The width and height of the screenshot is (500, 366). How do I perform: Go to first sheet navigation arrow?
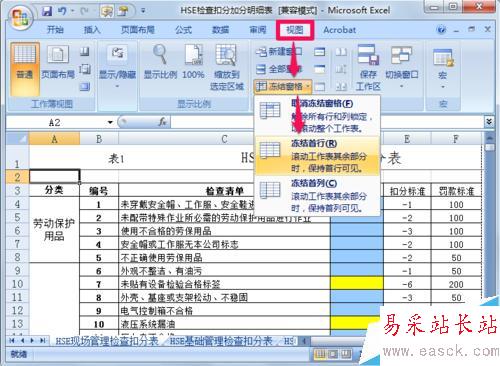pos(12,340)
